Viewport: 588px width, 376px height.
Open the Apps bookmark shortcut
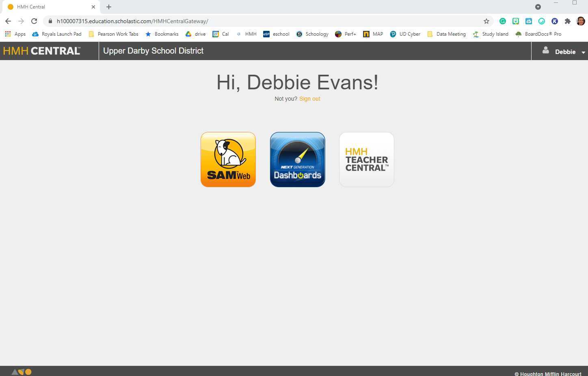point(15,34)
